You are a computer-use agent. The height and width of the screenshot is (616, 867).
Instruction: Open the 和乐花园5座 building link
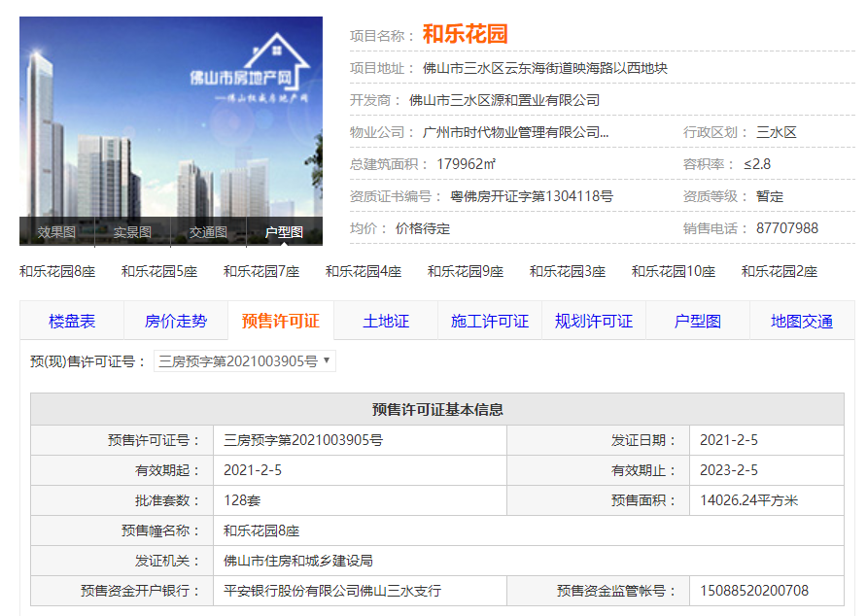[159, 271]
